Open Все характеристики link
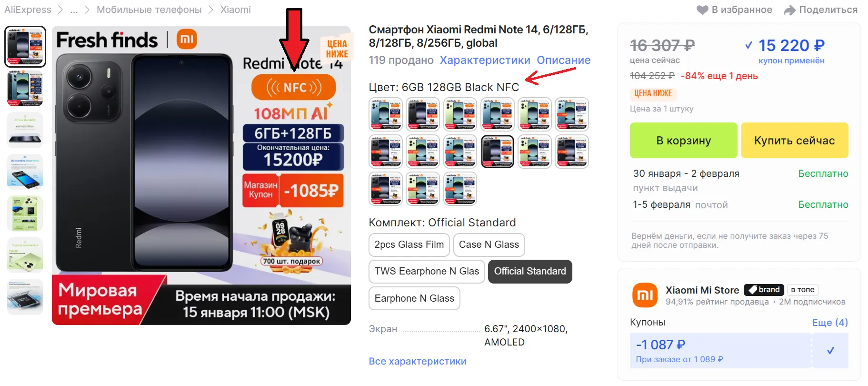 418,361
